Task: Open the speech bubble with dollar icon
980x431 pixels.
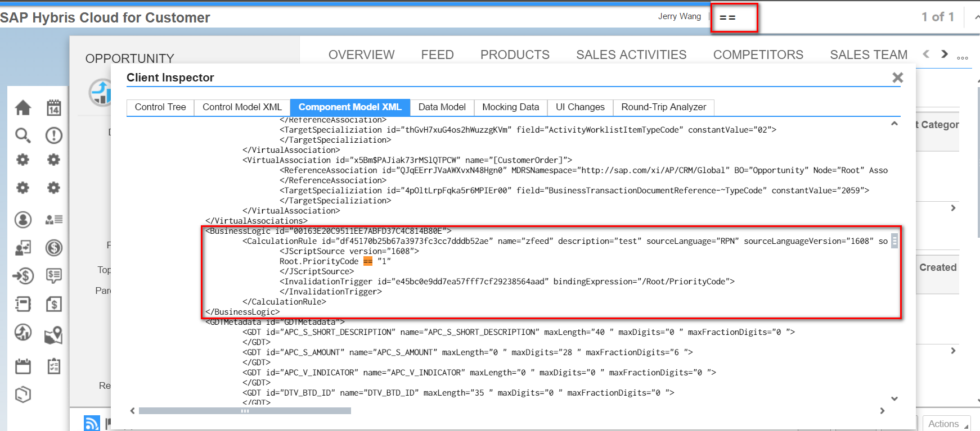Action: (x=54, y=275)
